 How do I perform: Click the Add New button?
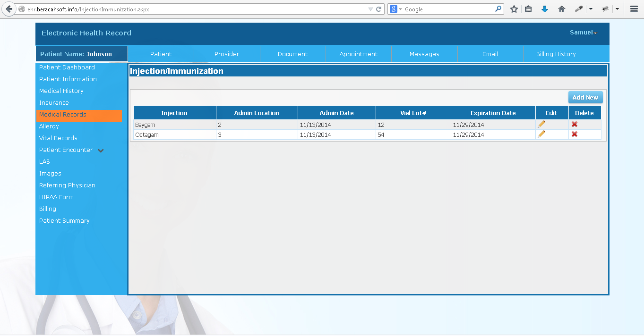click(585, 97)
